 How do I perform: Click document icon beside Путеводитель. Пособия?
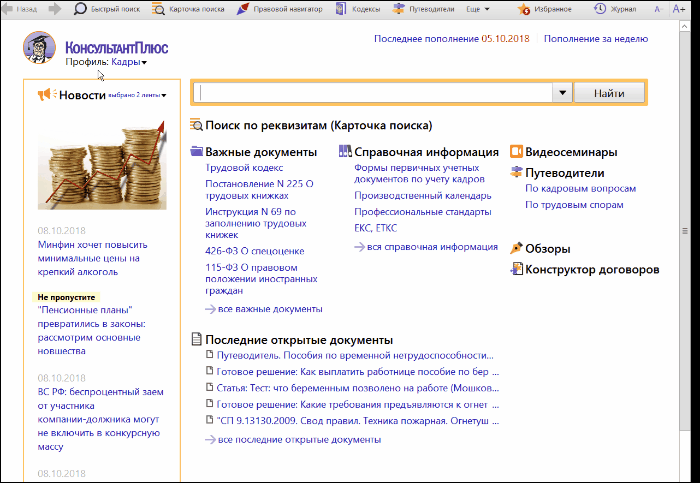click(209, 354)
